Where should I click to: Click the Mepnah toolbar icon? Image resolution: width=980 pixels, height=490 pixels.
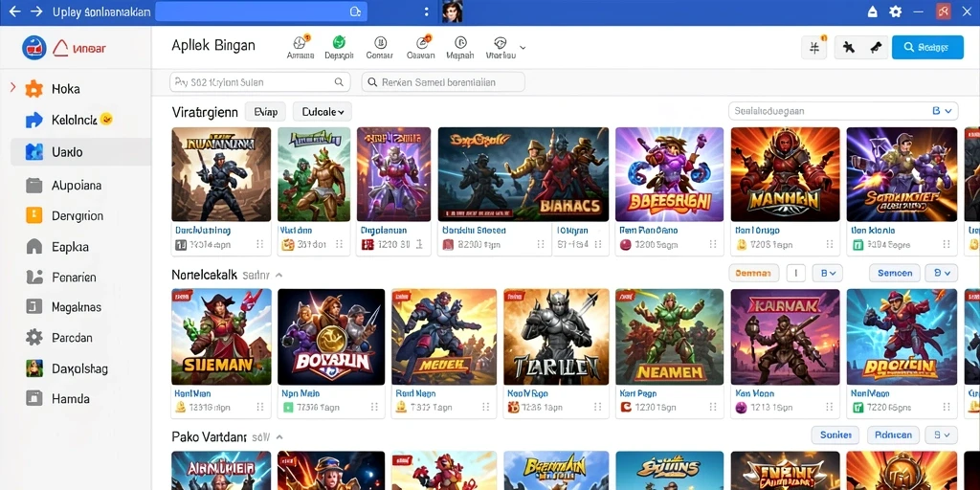click(x=460, y=47)
